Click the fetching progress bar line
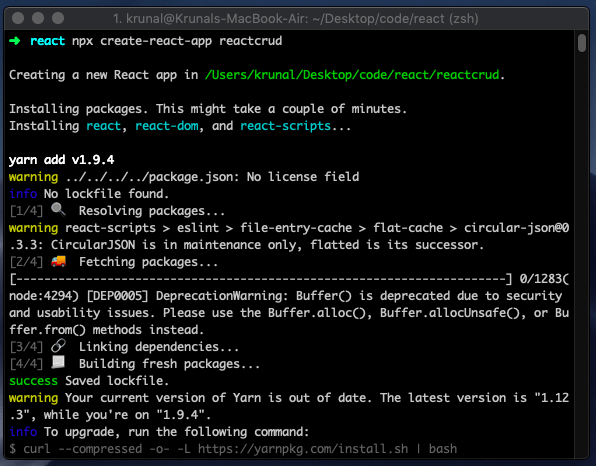 point(261,279)
